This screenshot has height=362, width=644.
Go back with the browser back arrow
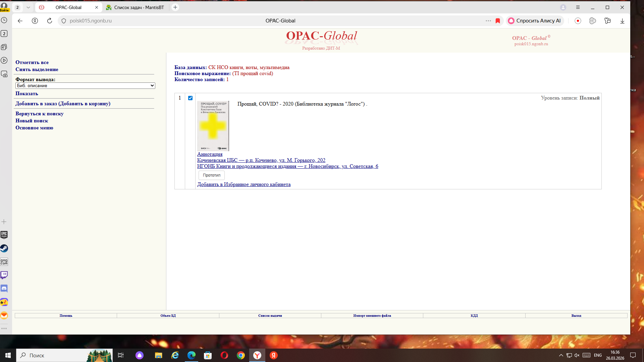click(x=20, y=21)
